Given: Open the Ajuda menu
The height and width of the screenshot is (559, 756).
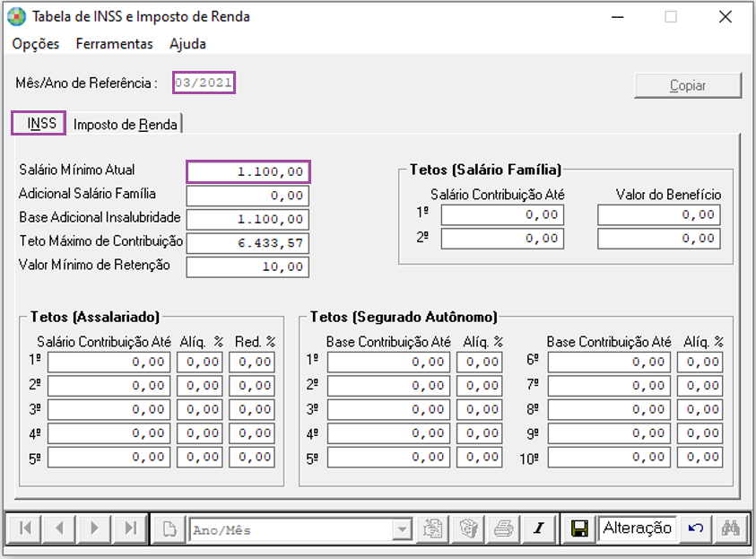Looking at the screenshot, I should click(x=187, y=43).
